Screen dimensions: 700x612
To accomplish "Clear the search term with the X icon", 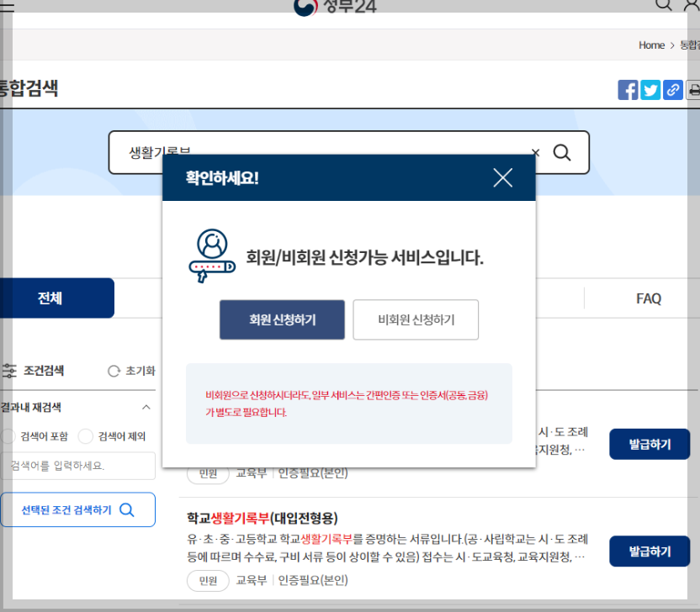I will point(535,152).
